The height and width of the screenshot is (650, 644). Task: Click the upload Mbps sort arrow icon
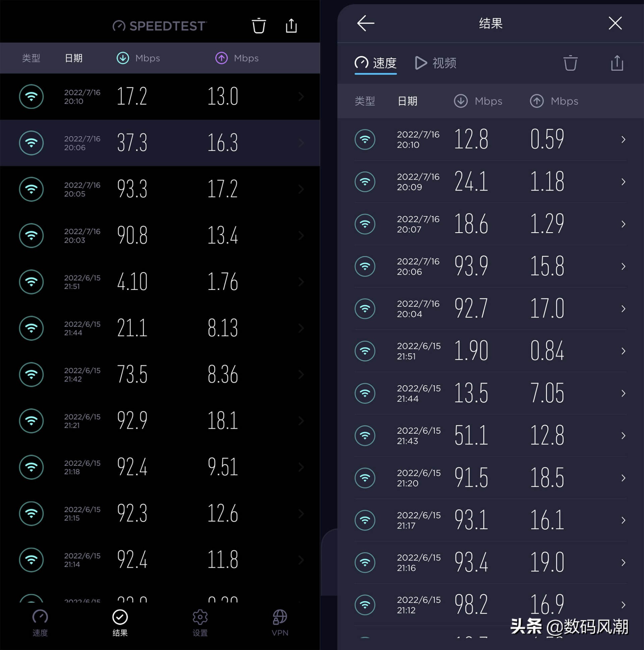pos(221,58)
